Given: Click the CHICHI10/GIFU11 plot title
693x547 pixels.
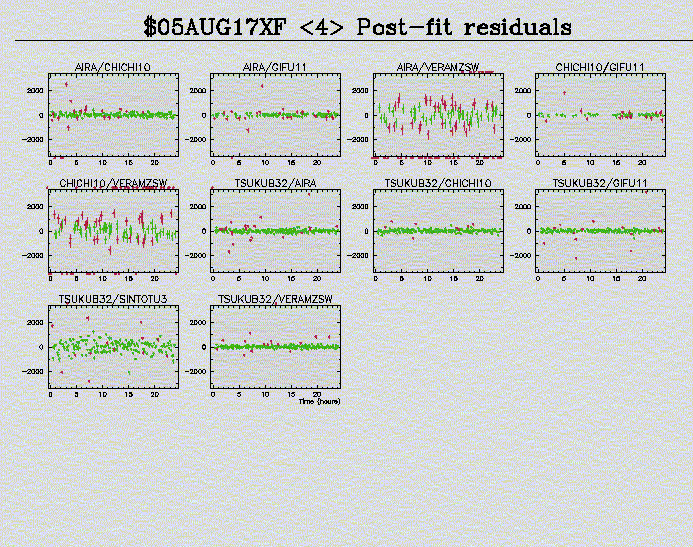Looking at the screenshot, I should 600,67.
